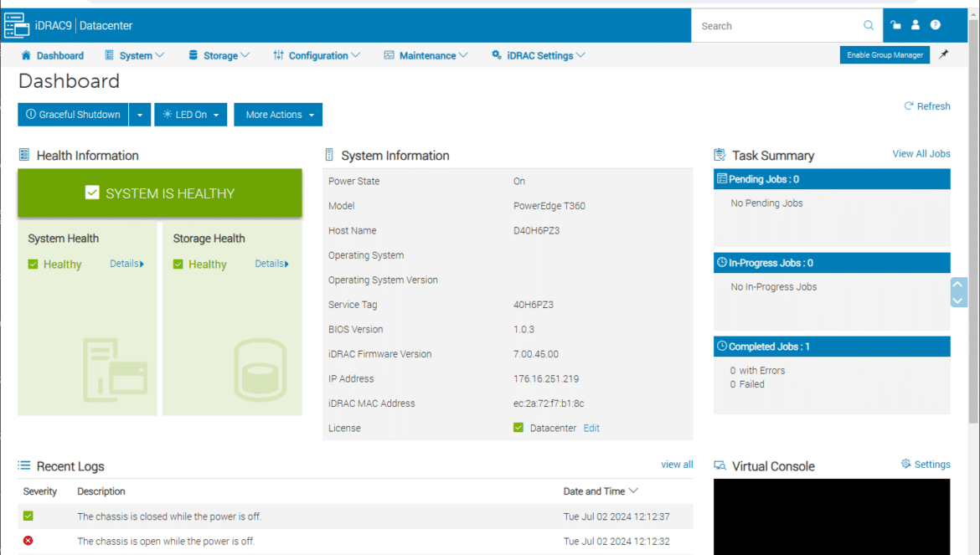Click the Virtual Console Settings gear icon

point(905,464)
